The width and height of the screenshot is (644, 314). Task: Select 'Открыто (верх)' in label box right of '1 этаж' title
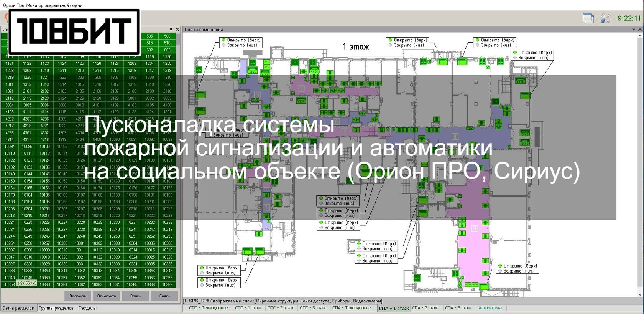coord(411,40)
